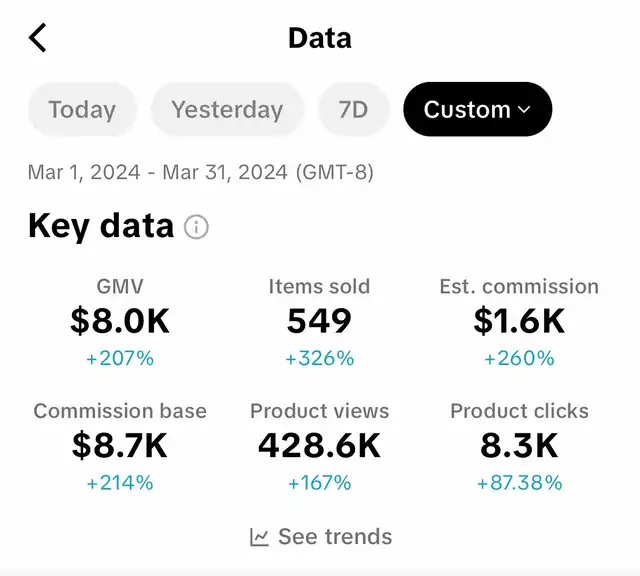640x576 pixels.
Task: Click the Key data heading
Action: pos(101,226)
